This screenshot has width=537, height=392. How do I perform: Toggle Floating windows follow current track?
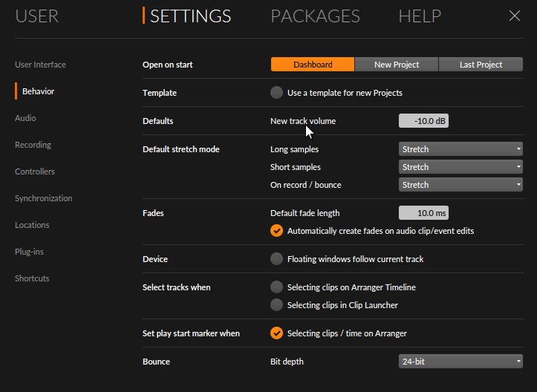tap(277, 259)
